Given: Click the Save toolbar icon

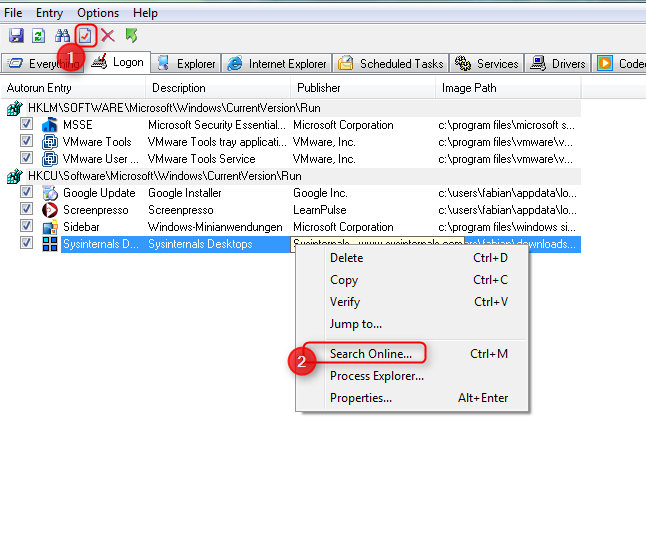Looking at the screenshot, I should pyautogui.click(x=16, y=36).
